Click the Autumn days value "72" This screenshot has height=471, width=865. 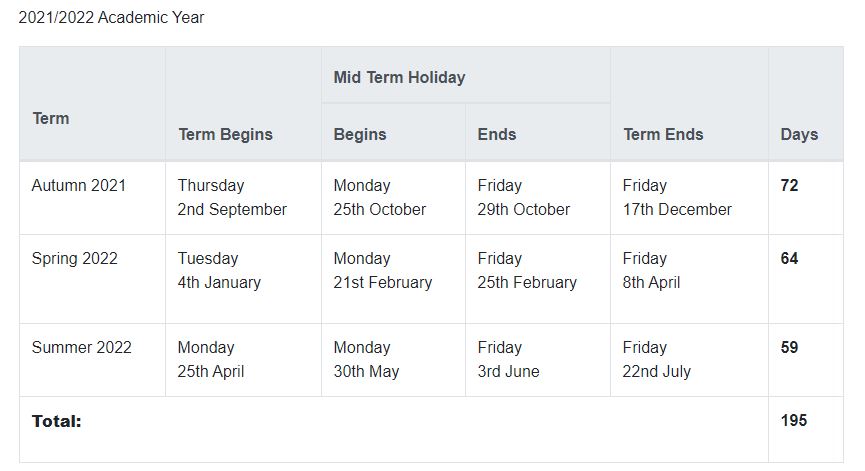(789, 185)
